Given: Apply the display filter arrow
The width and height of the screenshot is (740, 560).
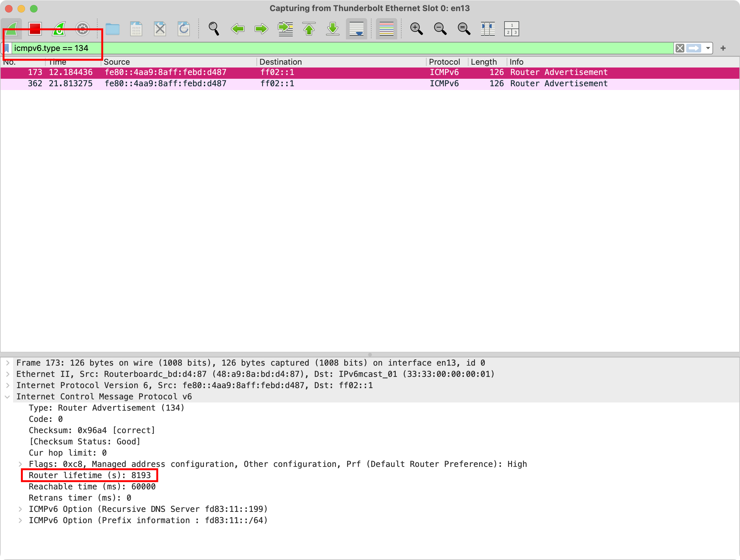Looking at the screenshot, I should pyautogui.click(x=694, y=48).
